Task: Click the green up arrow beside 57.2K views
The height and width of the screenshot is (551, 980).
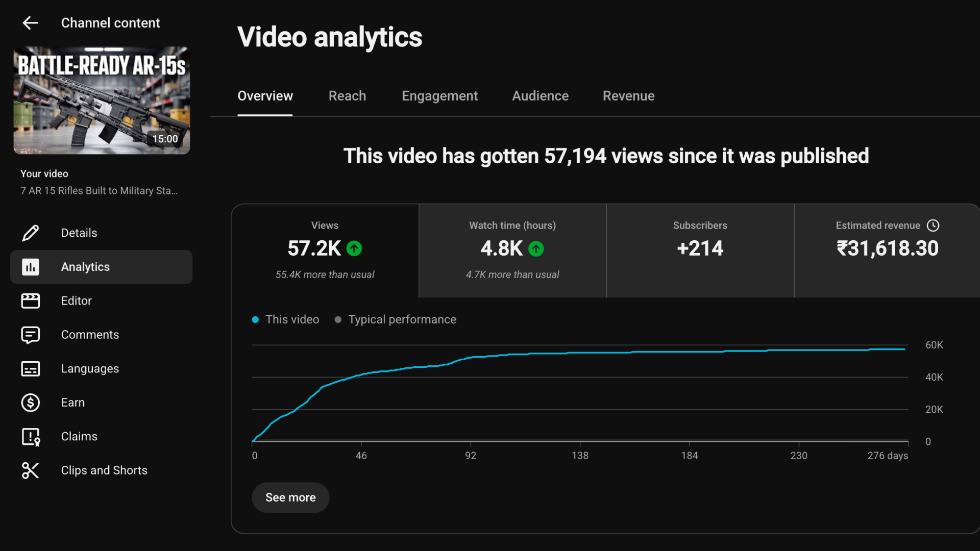Action: pyautogui.click(x=354, y=248)
